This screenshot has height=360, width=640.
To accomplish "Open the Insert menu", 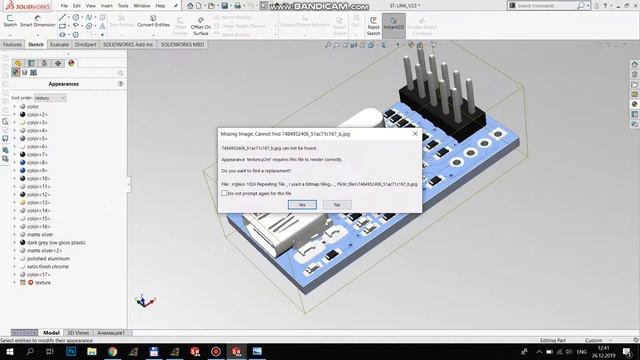I will 107,6.
